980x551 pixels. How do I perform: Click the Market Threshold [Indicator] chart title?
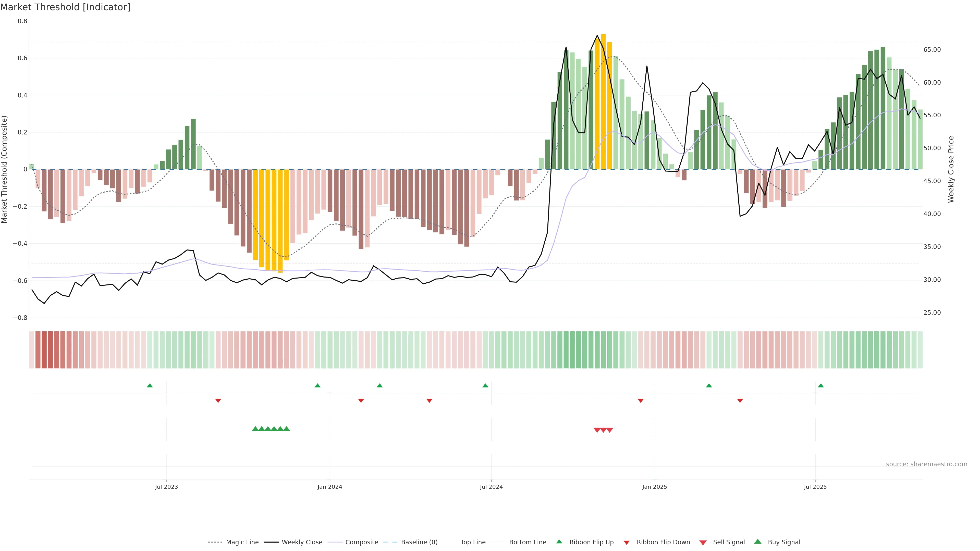(65, 7)
